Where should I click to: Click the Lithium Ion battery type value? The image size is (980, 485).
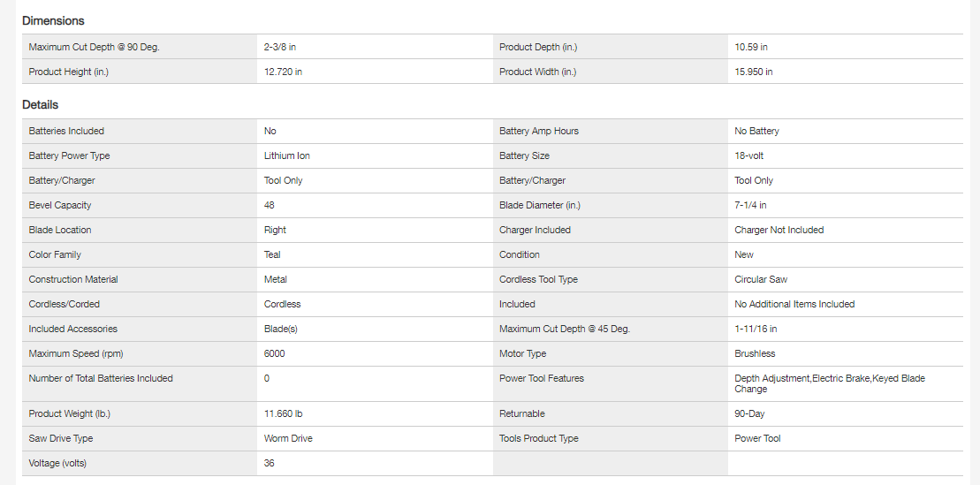pyautogui.click(x=287, y=155)
